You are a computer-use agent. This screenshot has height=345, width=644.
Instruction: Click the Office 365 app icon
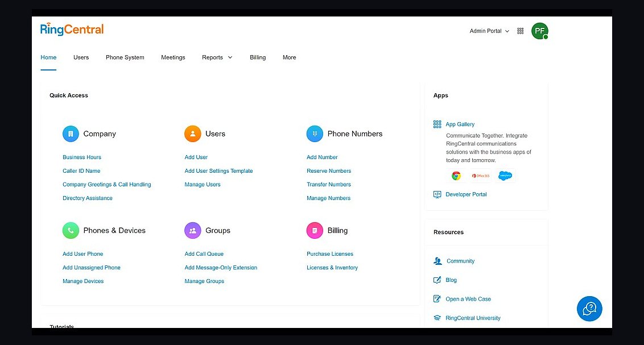[481, 176]
